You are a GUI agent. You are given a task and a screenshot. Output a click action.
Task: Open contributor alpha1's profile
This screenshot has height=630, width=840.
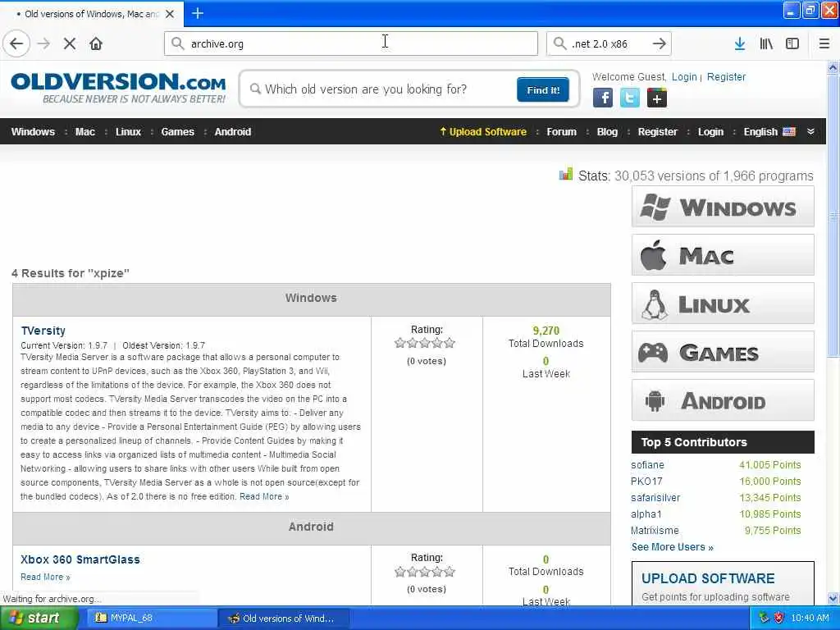point(646,514)
